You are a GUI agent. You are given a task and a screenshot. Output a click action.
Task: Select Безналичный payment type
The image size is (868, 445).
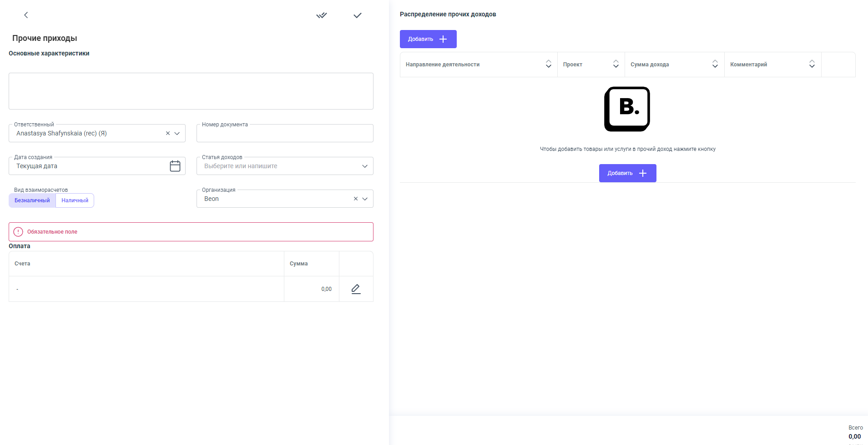[x=32, y=200]
